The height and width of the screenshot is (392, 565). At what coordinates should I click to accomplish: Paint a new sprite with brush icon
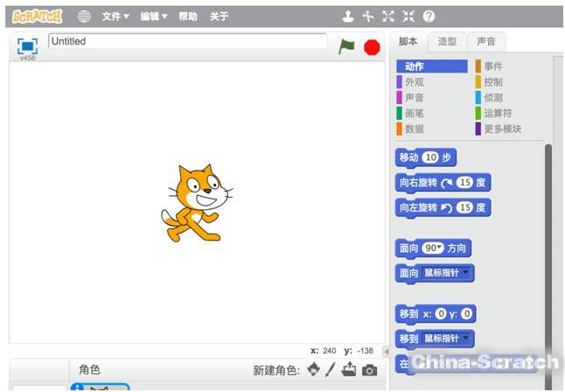(x=331, y=370)
